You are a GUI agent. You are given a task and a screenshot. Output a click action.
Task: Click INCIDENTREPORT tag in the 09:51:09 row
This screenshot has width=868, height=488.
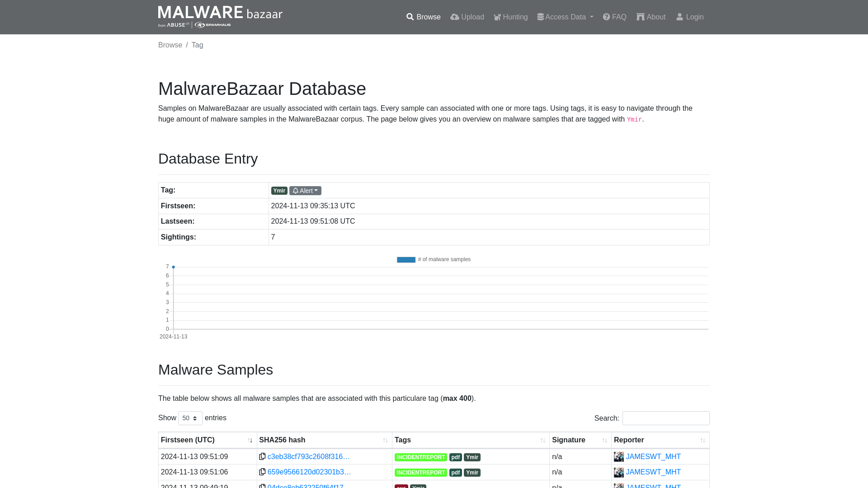point(421,457)
